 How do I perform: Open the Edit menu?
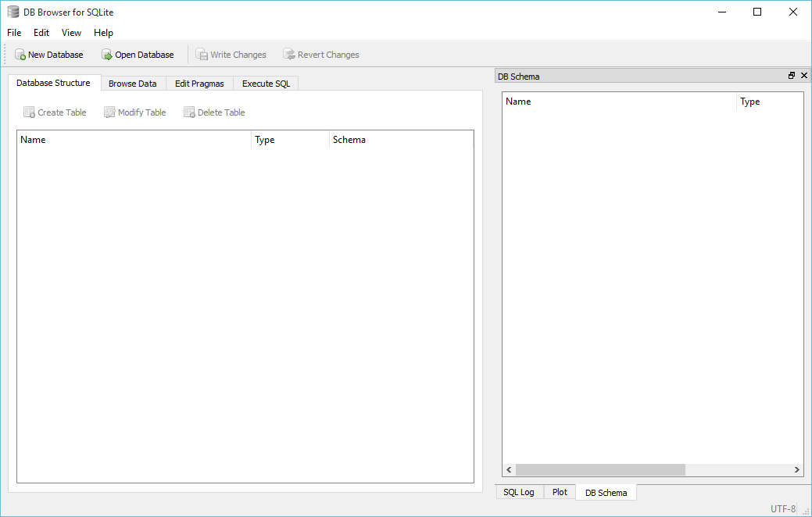[41, 33]
